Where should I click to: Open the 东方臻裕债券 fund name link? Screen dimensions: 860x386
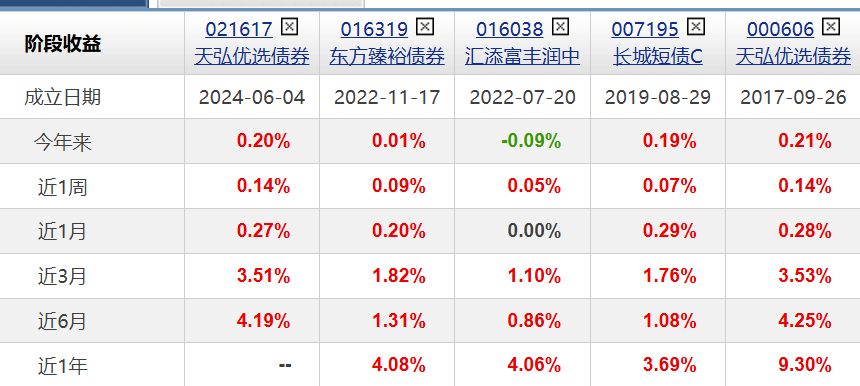click(387, 56)
